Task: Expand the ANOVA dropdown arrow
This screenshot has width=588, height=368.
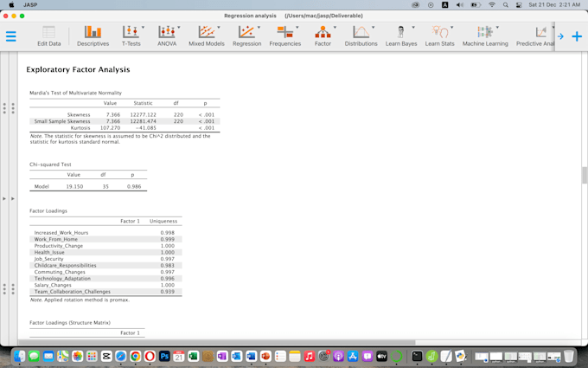Action: coord(179,28)
